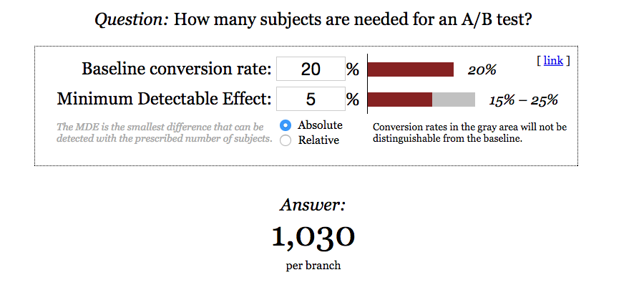Click the 1,030 answer number
This screenshot has width=644, height=290.
[x=313, y=236]
